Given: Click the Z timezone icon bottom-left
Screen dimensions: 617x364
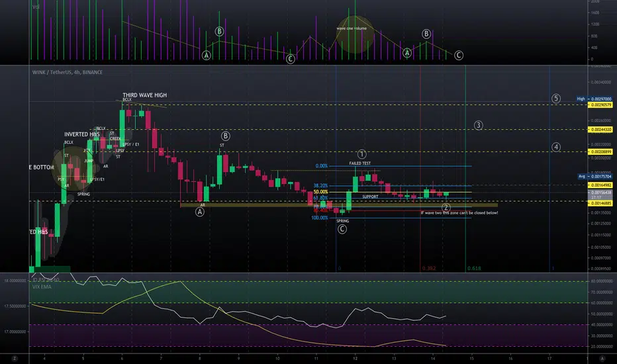Looking at the screenshot, I should click(x=15, y=359).
